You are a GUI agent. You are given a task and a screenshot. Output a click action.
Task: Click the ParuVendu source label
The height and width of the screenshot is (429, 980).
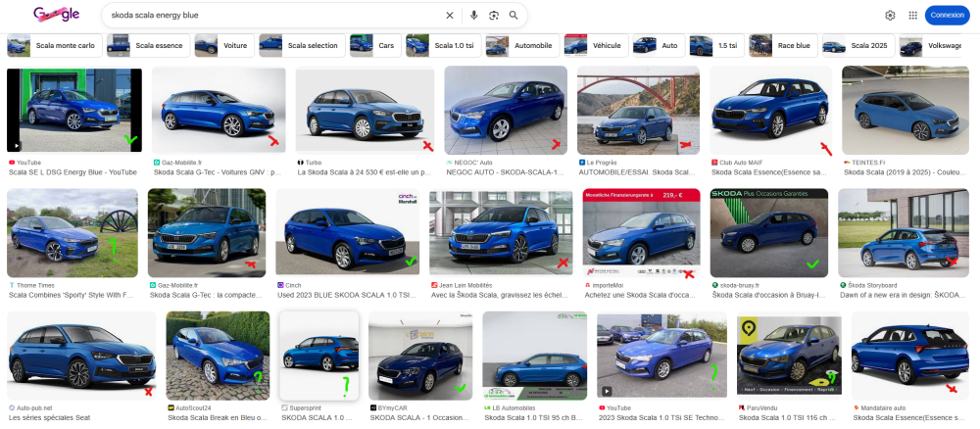click(x=759, y=407)
